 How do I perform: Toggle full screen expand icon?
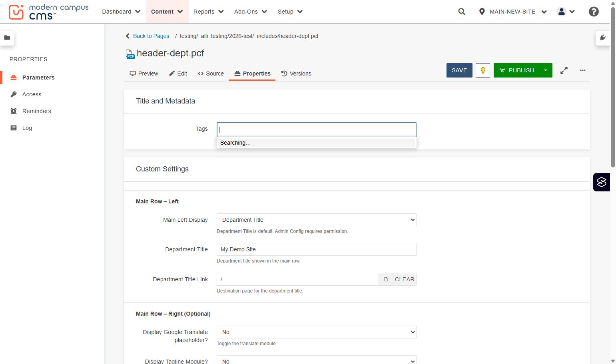[x=564, y=70]
